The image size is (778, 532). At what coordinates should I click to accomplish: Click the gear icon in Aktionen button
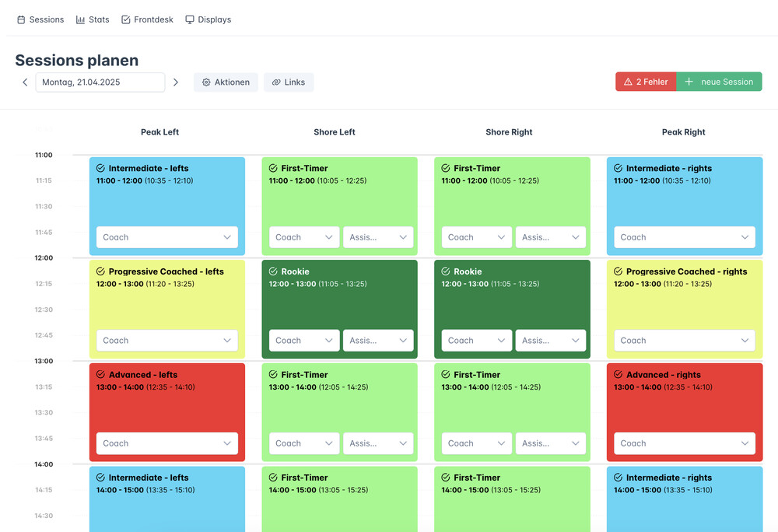click(206, 82)
